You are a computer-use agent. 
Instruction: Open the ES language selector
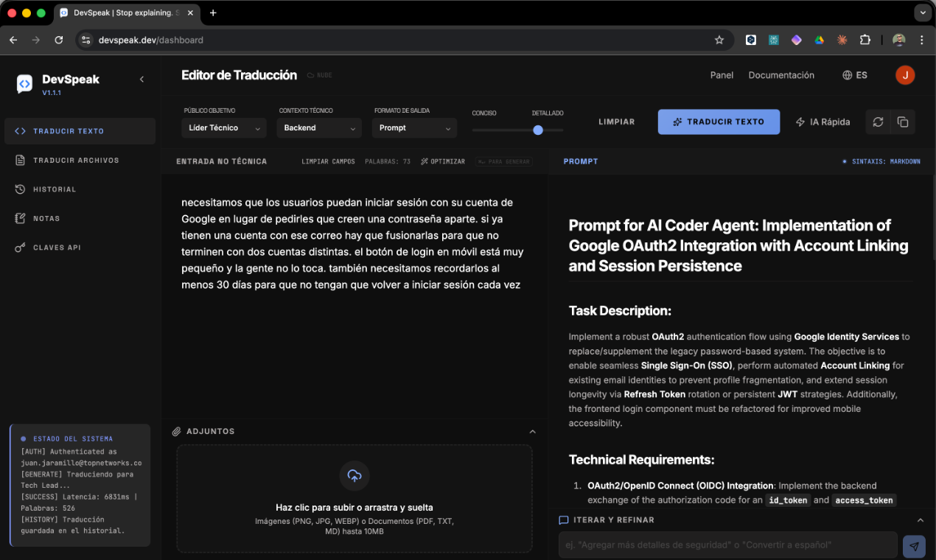click(855, 75)
